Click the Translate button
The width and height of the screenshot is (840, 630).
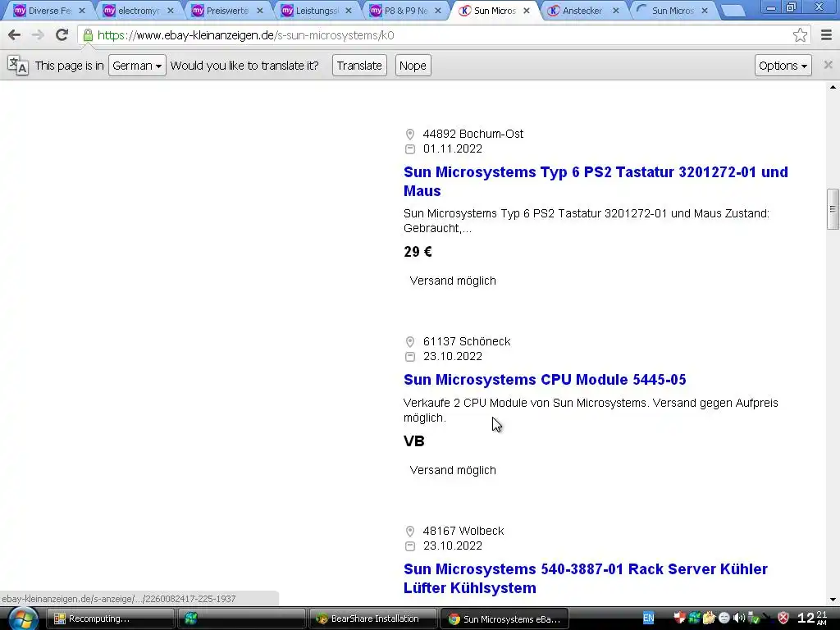[x=359, y=66]
